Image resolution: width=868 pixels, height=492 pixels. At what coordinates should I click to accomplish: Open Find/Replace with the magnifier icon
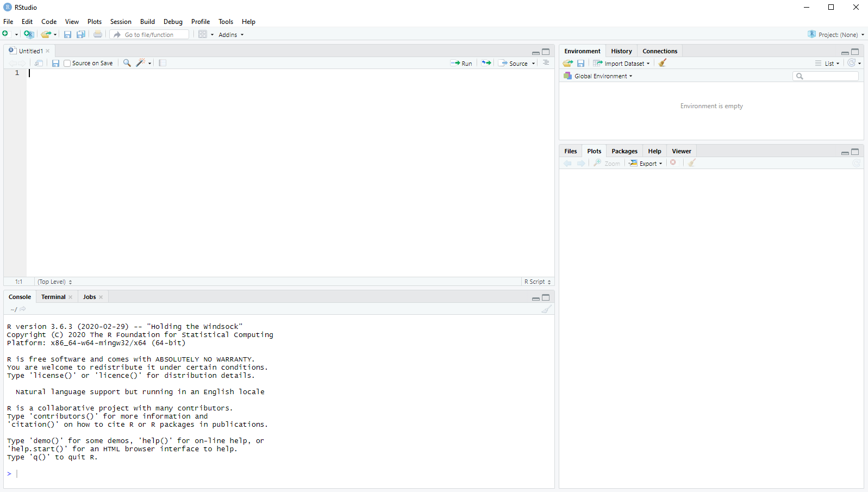click(127, 63)
